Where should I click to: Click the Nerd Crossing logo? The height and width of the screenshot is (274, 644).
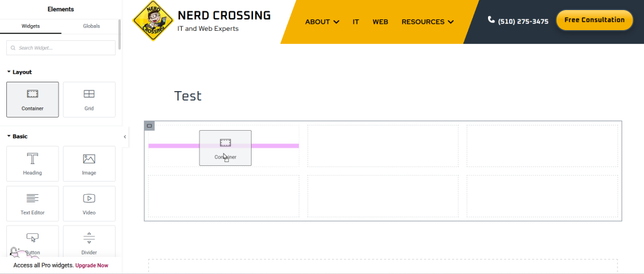click(153, 21)
